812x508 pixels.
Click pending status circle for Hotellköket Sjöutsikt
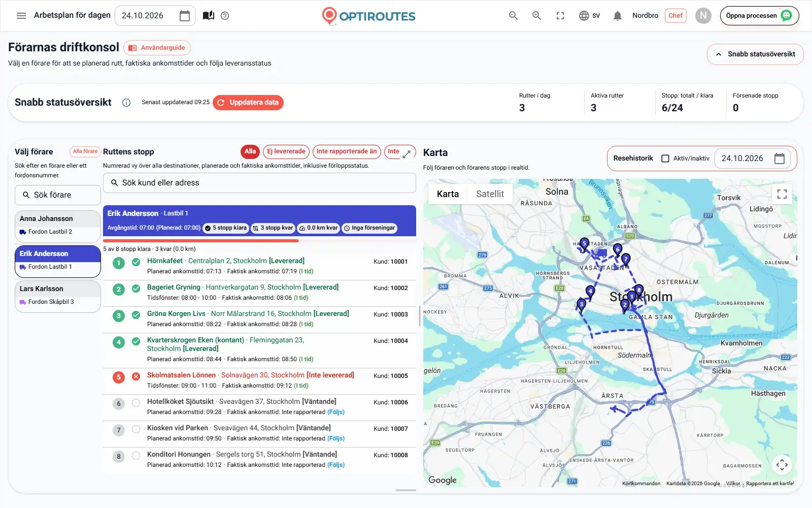coord(136,403)
